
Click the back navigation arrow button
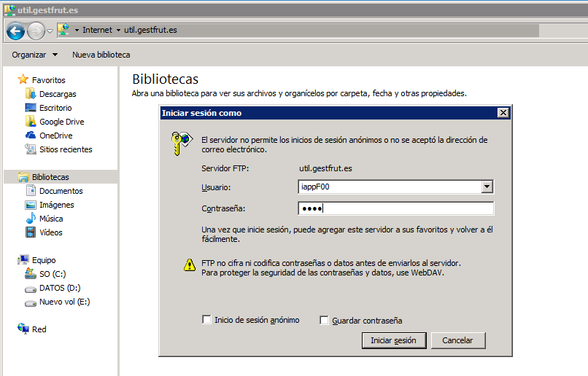point(15,31)
